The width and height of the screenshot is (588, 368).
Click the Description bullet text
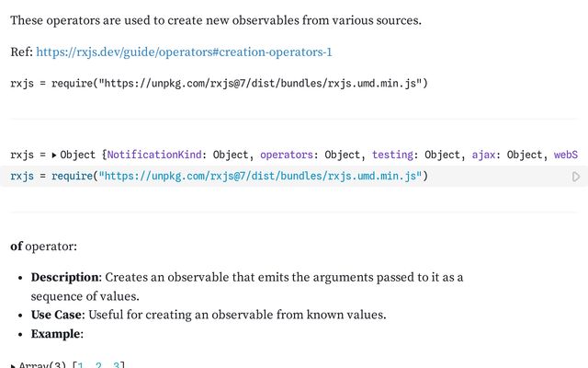click(x=246, y=278)
